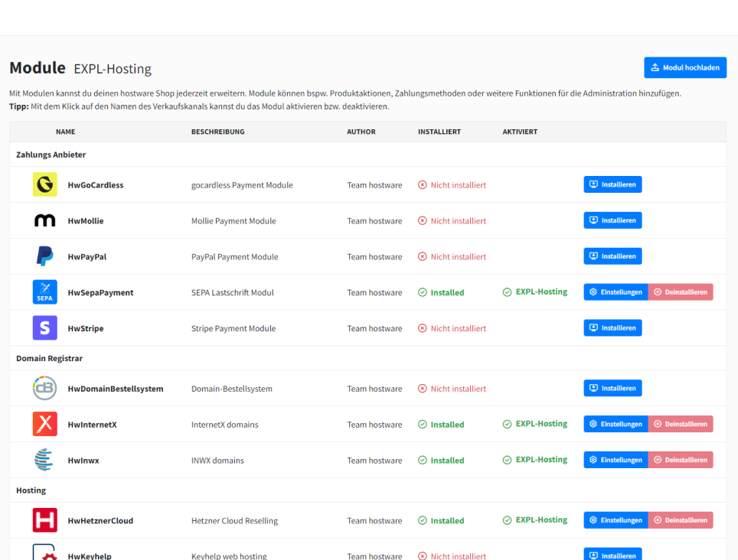The image size is (738, 560).
Task: Click the HwDomainBestellsystem module name
Action: (x=116, y=389)
